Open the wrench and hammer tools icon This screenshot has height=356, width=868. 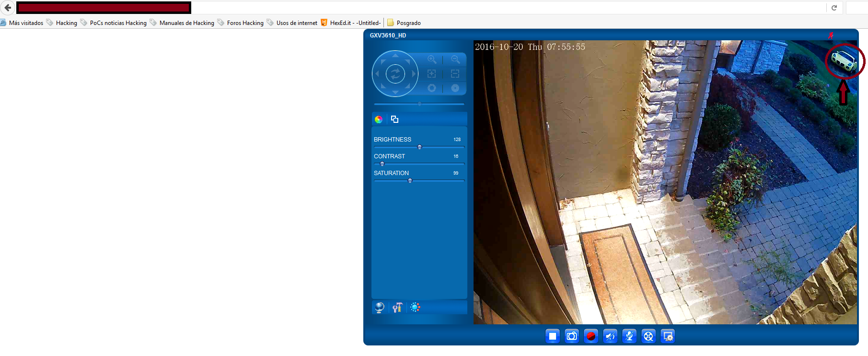point(397,308)
